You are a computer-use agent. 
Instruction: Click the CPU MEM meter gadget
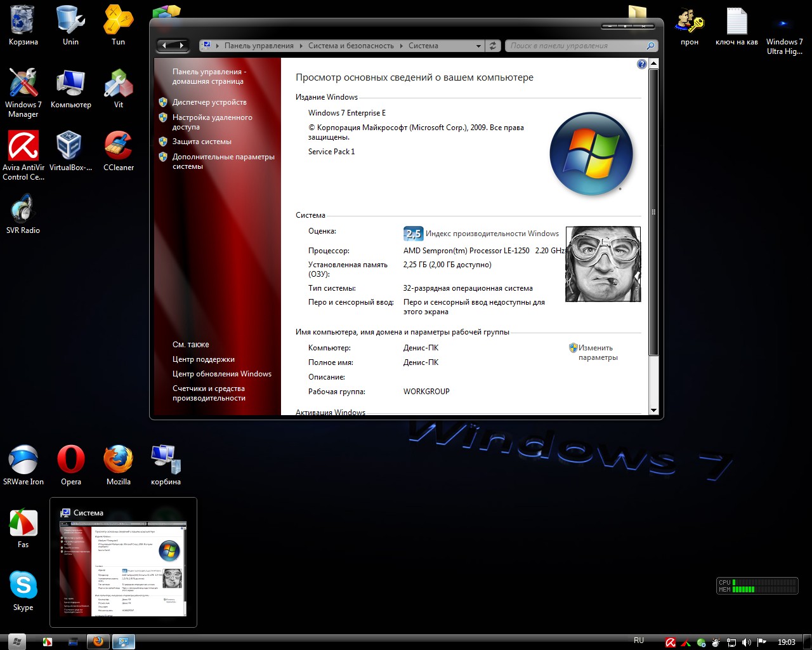(757, 586)
